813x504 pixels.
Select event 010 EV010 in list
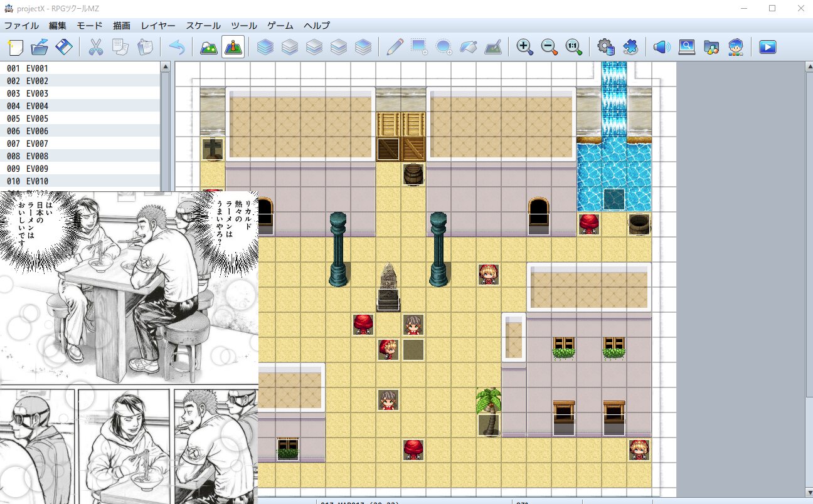80,181
